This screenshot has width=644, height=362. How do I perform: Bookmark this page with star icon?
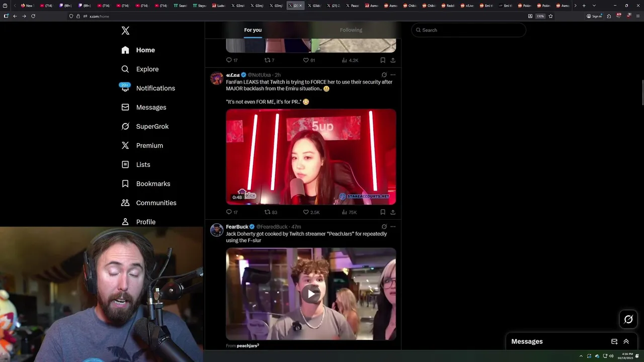(x=550, y=16)
